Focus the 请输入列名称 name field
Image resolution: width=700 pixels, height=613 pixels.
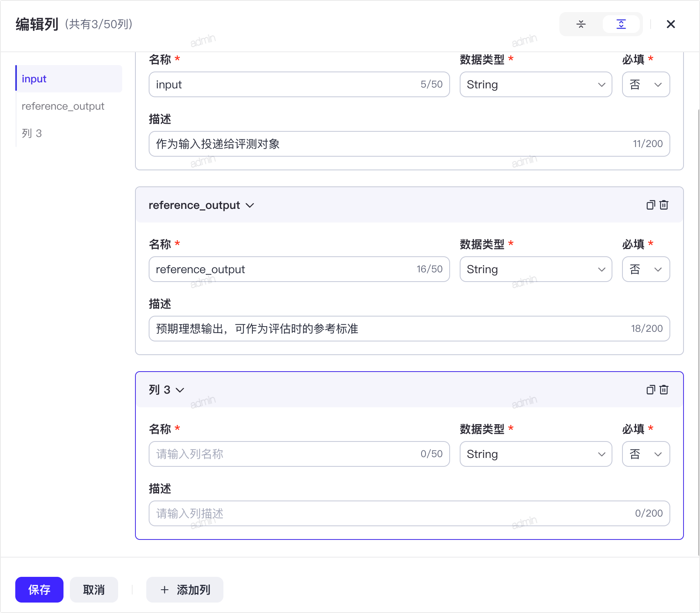point(299,454)
